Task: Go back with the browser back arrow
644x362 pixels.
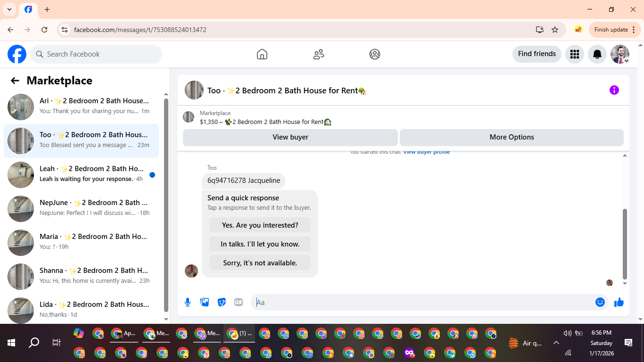Action: 10,30
